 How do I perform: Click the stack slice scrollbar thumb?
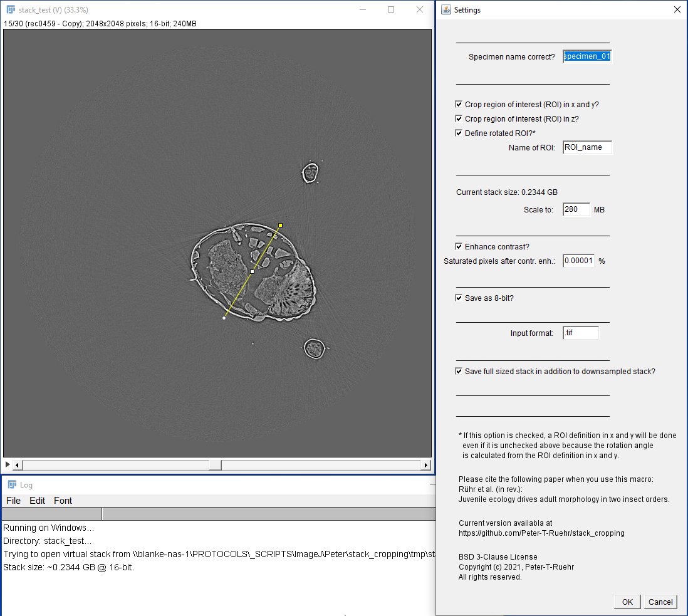point(215,465)
